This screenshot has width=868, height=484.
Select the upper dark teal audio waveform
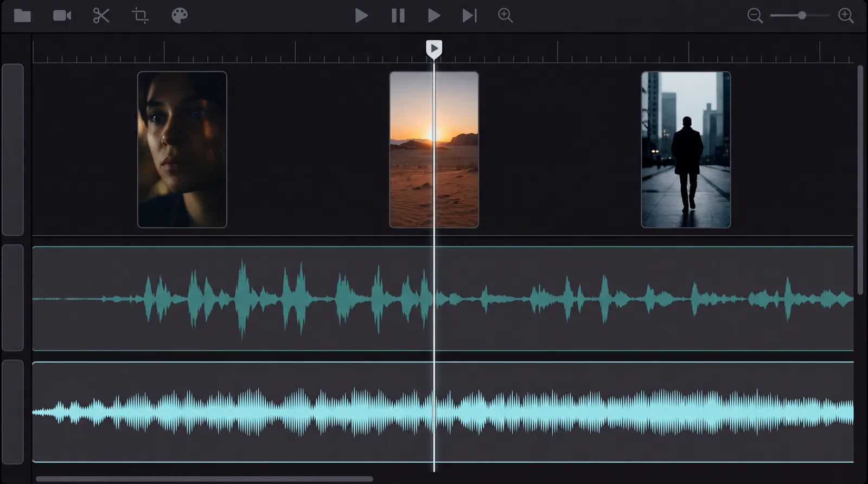(443, 299)
